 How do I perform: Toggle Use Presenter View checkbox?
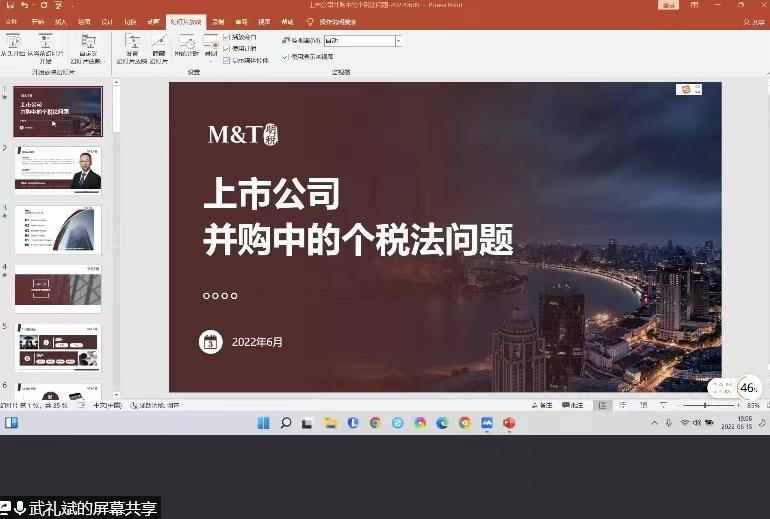tap(285, 57)
